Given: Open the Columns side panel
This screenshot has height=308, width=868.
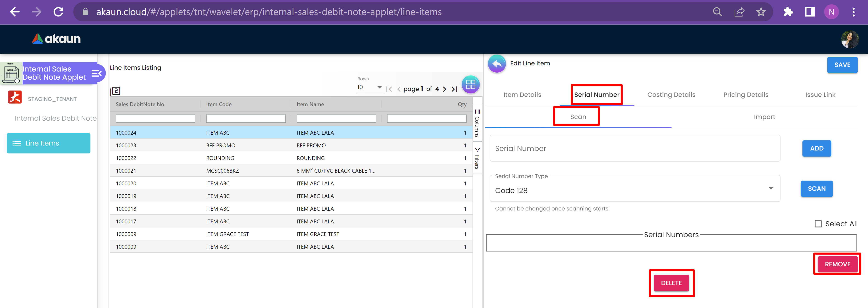Looking at the screenshot, I should click(477, 123).
